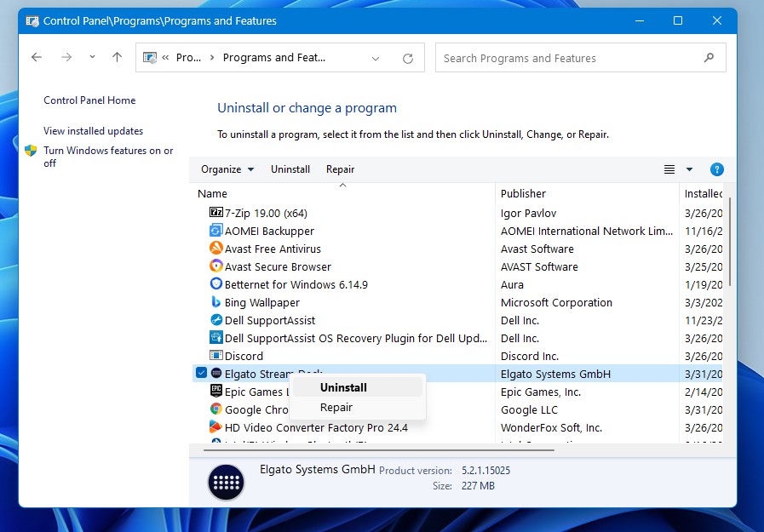This screenshot has height=532, width=764.
Task: Go up one level with up arrow
Action: pyautogui.click(x=117, y=57)
